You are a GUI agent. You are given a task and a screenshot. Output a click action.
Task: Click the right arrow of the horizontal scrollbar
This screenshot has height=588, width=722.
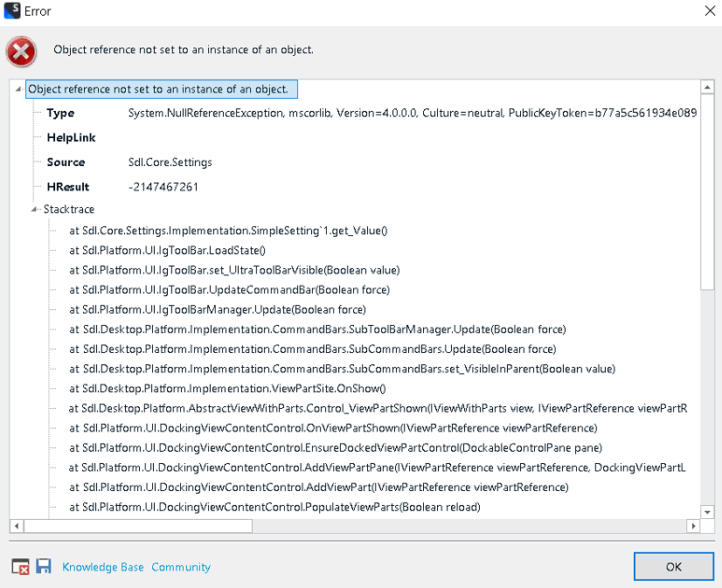pos(693,526)
